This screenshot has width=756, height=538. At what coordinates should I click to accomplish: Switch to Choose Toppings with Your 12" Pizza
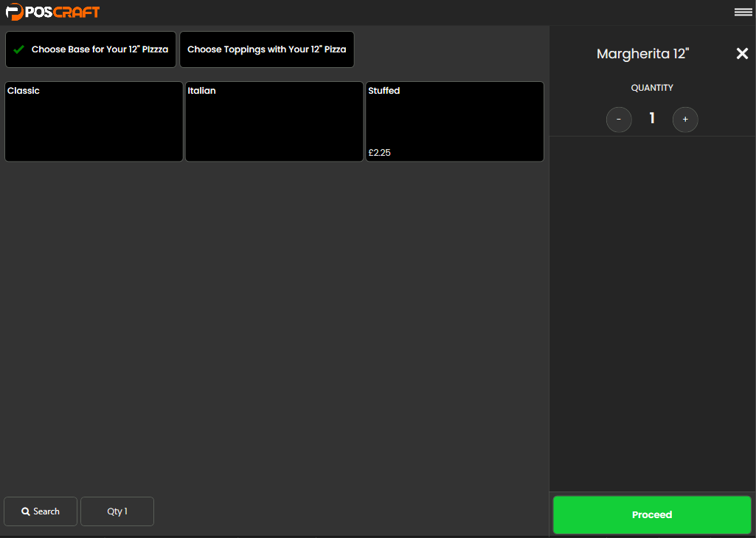(266, 49)
